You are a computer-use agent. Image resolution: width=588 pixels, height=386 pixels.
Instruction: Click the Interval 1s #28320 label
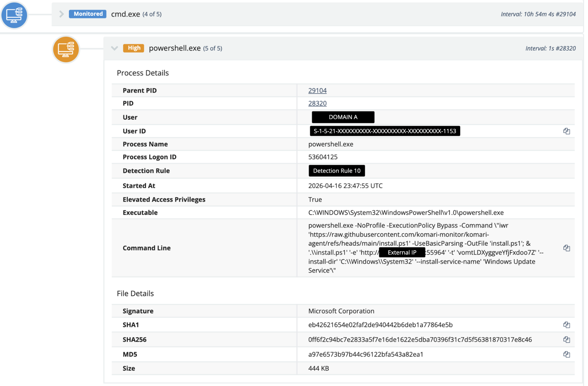[550, 48]
